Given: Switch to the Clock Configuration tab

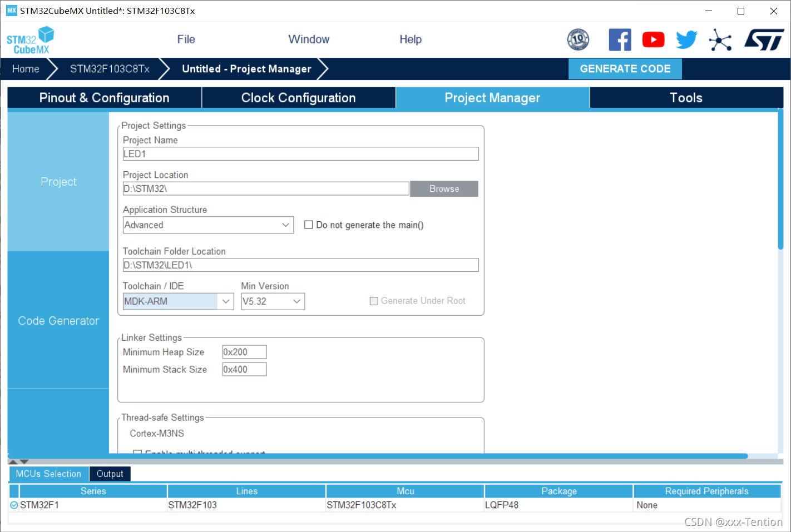Looking at the screenshot, I should (x=298, y=98).
